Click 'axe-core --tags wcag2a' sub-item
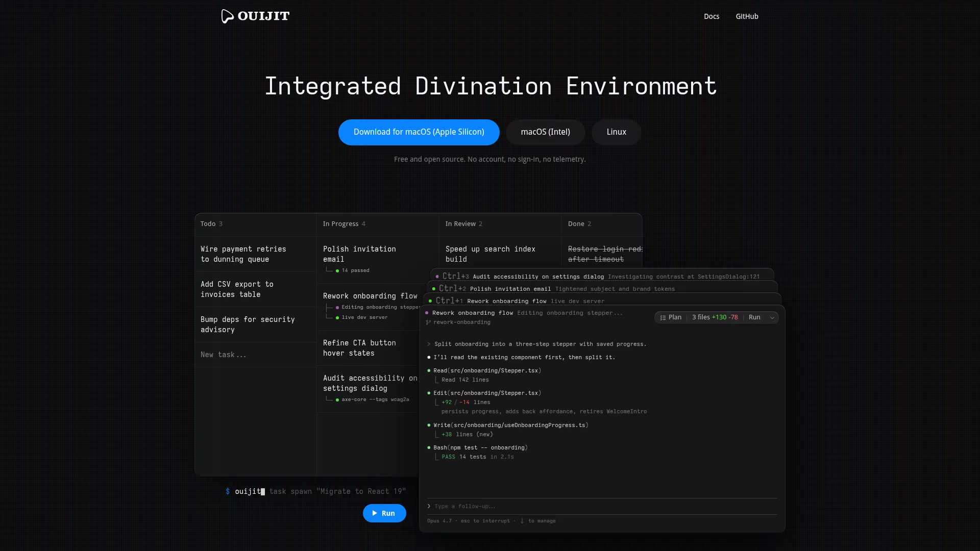980x551 pixels. (372, 399)
